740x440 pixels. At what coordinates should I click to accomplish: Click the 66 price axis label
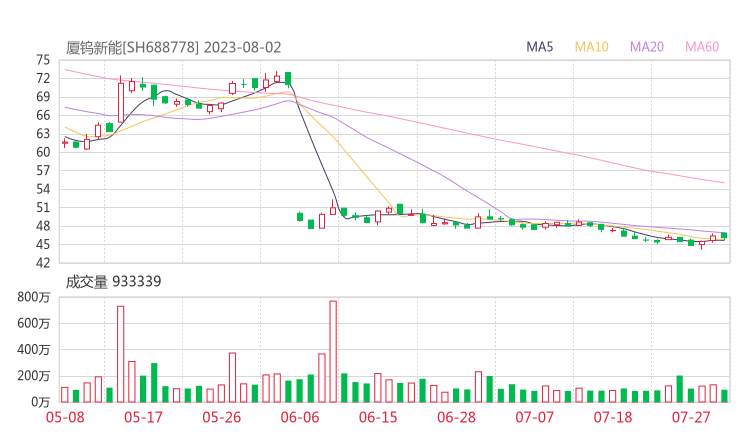pyautogui.click(x=43, y=115)
